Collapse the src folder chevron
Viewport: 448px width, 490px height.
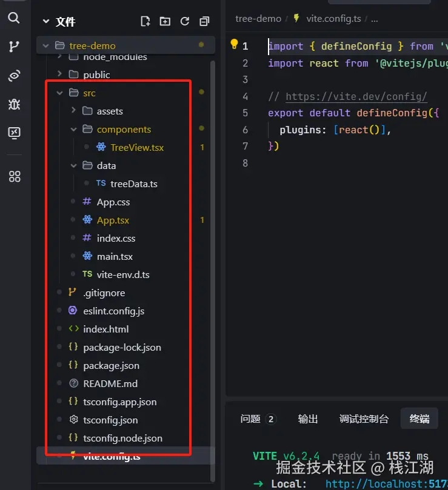(59, 93)
